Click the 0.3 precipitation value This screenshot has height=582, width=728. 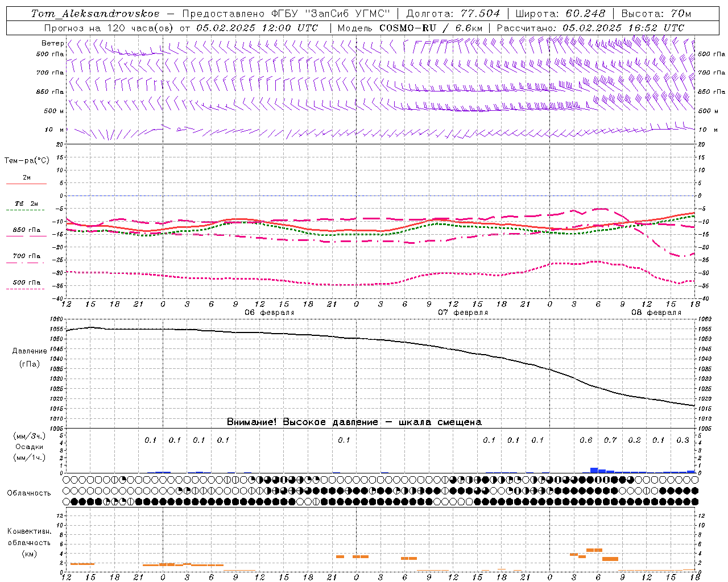pos(682,440)
